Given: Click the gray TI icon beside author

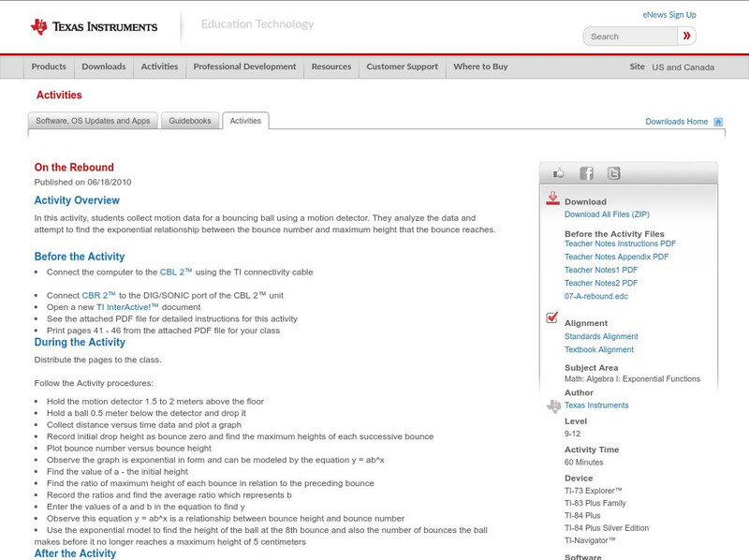Looking at the screenshot, I should 553,405.
